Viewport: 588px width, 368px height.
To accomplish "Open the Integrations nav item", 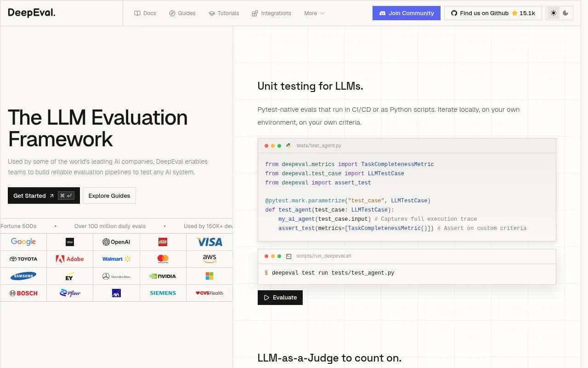I will coord(271,13).
